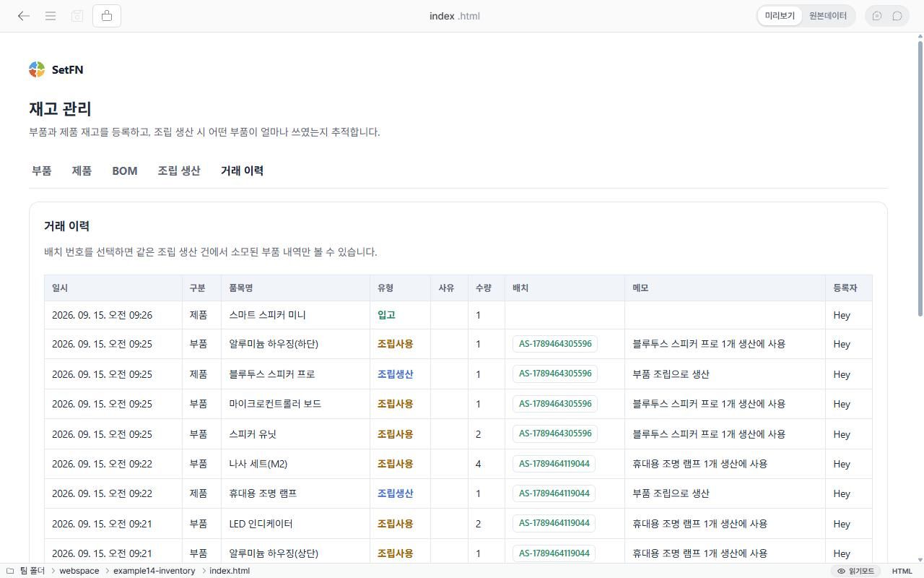Viewport: 924px width, 578px height.
Task: Click the date 2026. 09. 15. 오전 09:26
Action: 102,315
